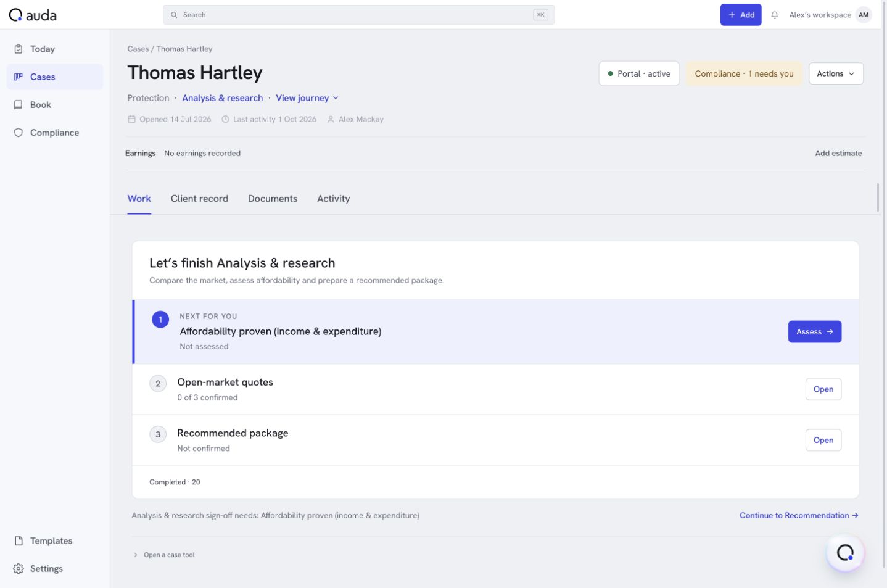Image resolution: width=887 pixels, height=588 pixels.
Task: Click the Add estimate link
Action: (x=838, y=153)
